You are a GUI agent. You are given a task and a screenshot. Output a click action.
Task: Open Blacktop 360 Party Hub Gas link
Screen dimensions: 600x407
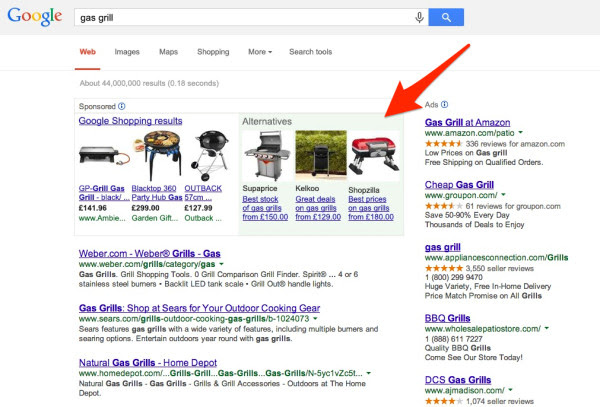(157, 193)
